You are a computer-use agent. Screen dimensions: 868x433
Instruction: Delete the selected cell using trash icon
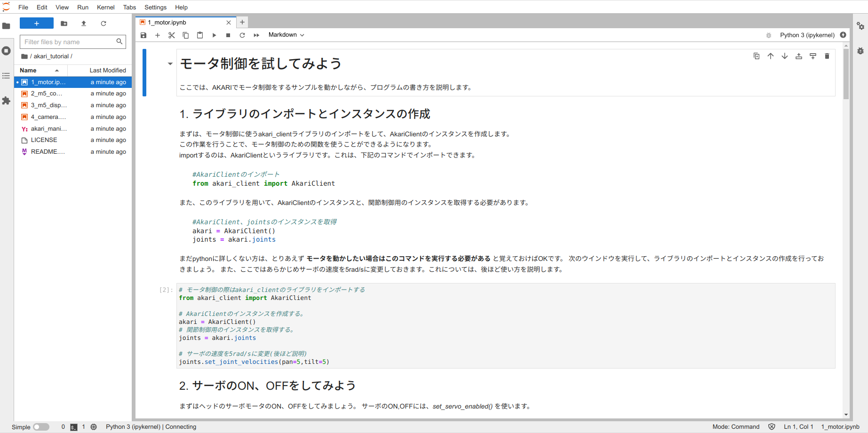click(x=827, y=56)
